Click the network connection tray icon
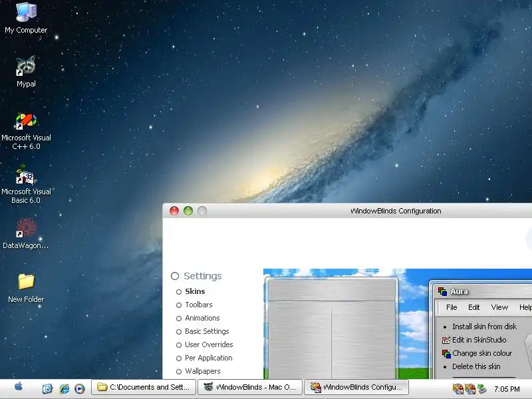Screen dimensions: 532x399 tap(481, 388)
